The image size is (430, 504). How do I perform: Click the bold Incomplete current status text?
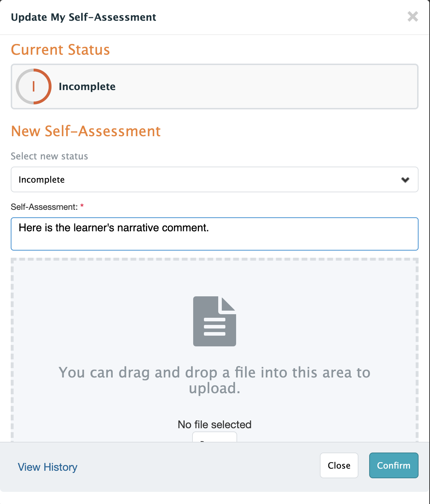pos(87,87)
